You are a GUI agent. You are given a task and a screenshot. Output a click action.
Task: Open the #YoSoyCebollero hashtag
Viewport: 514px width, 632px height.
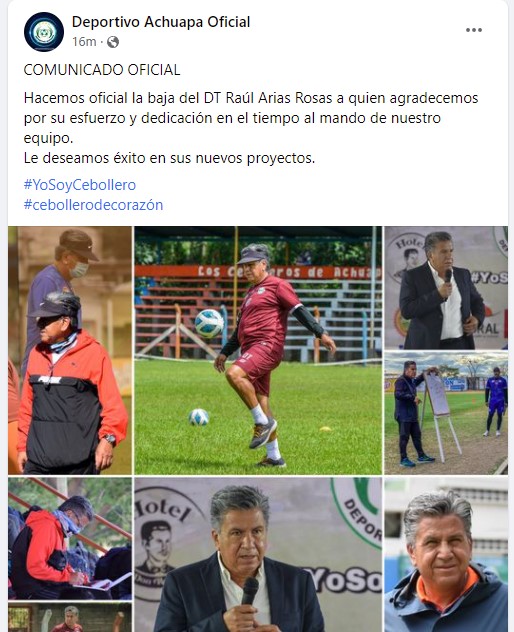[80, 185]
